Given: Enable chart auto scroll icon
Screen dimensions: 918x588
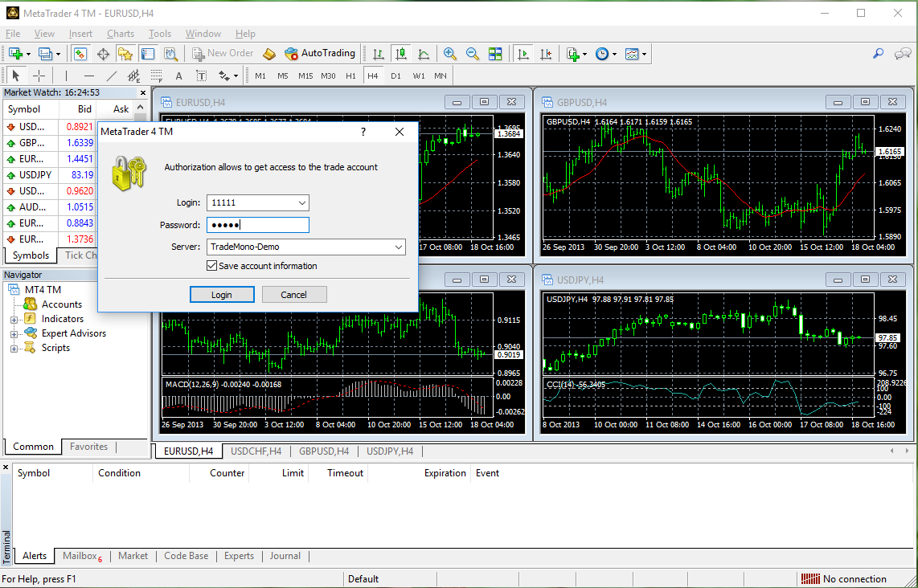Looking at the screenshot, I should [x=523, y=54].
